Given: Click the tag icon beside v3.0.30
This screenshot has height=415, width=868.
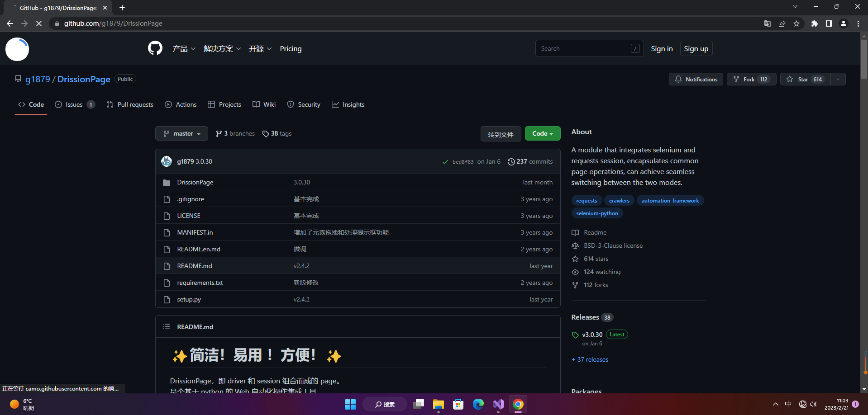Looking at the screenshot, I should (575, 335).
